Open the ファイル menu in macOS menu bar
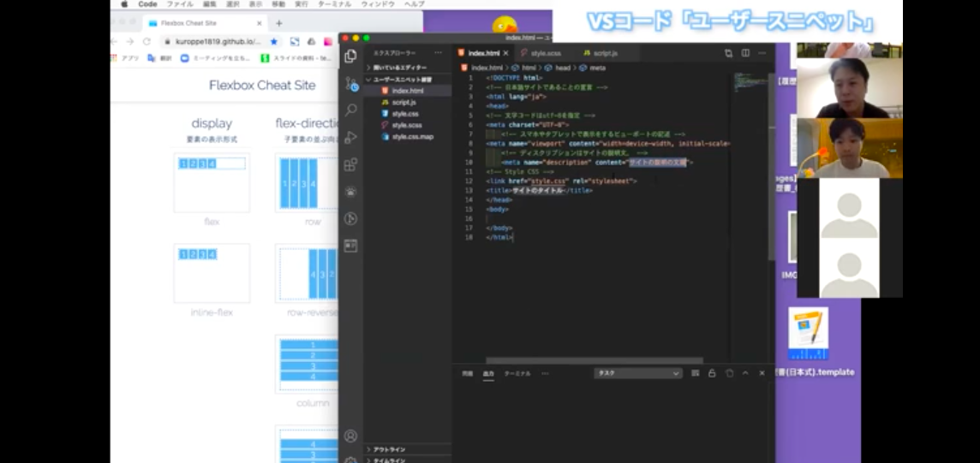 pyautogui.click(x=179, y=3)
